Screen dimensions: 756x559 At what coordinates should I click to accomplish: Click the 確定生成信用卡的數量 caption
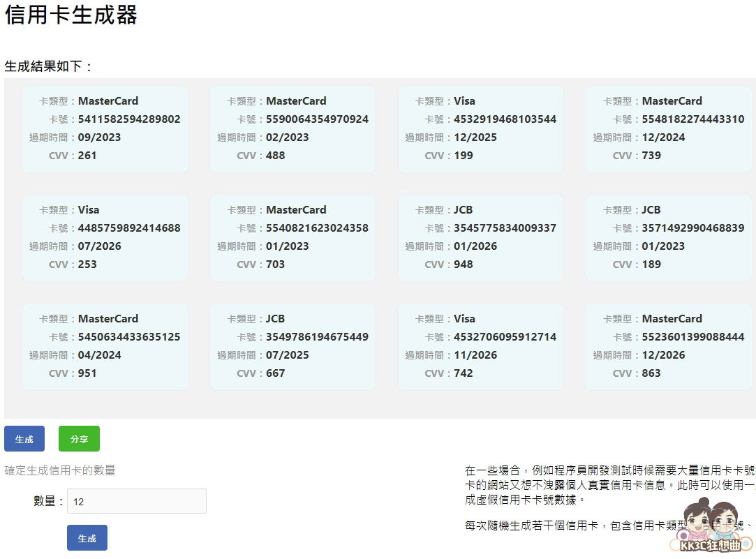pyautogui.click(x=60, y=470)
